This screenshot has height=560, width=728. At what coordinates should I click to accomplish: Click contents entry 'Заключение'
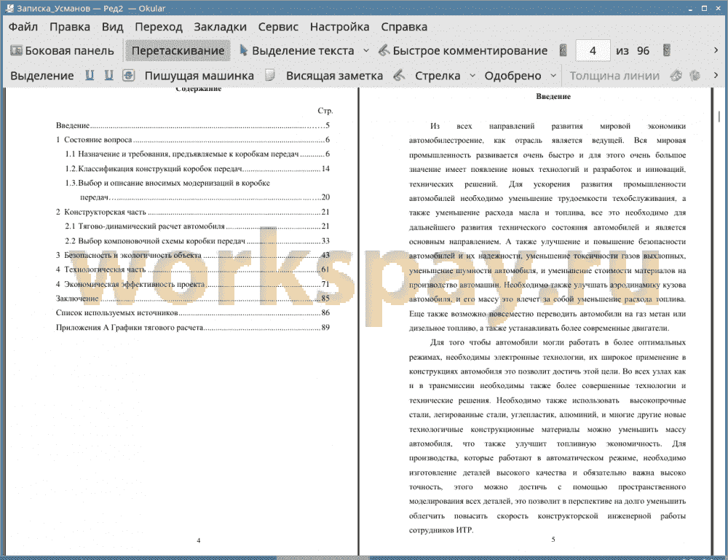(193, 299)
